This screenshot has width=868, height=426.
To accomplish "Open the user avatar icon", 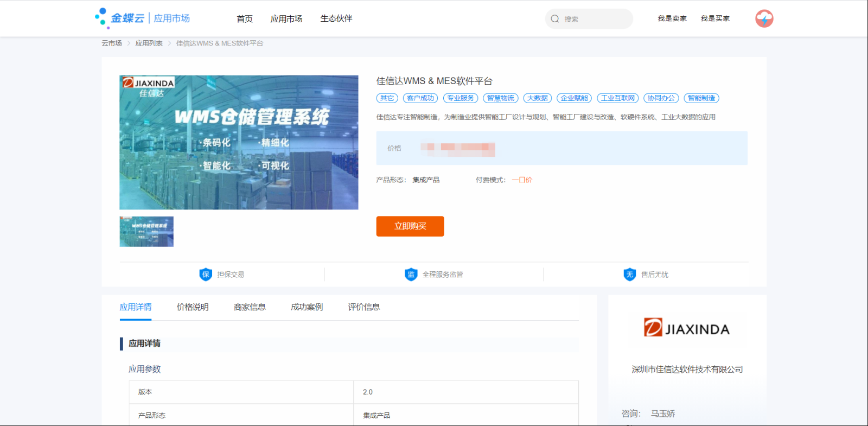I will 764,18.
